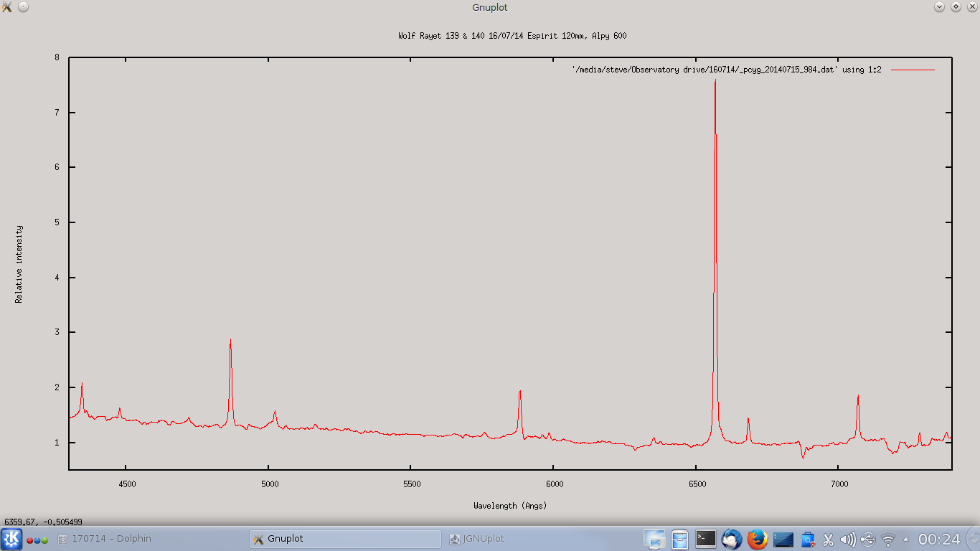Toggle the window on-all-desktops pin button
Viewport: 980px width, 551px height.
click(23, 7)
